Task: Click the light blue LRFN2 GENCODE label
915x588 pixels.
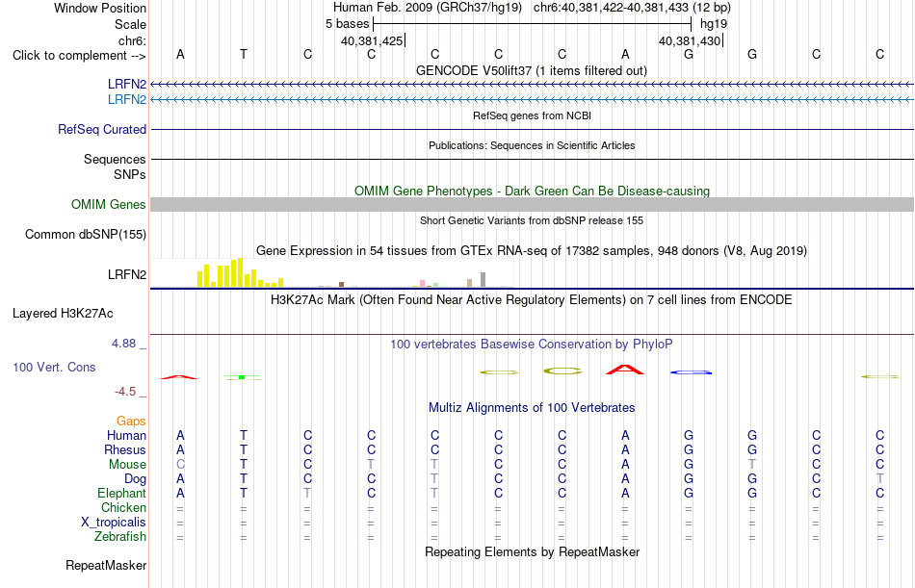Action: tap(126, 99)
